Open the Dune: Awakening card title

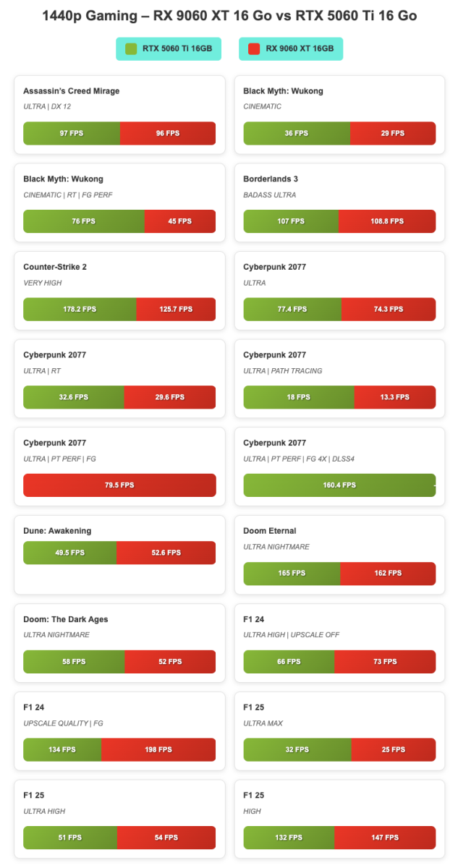coord(57,531)
